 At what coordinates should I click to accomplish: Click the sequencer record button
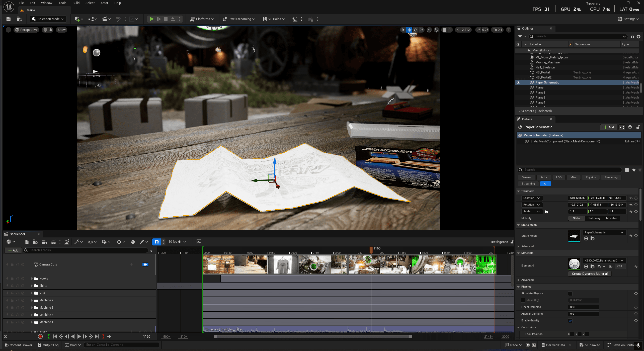40,336
